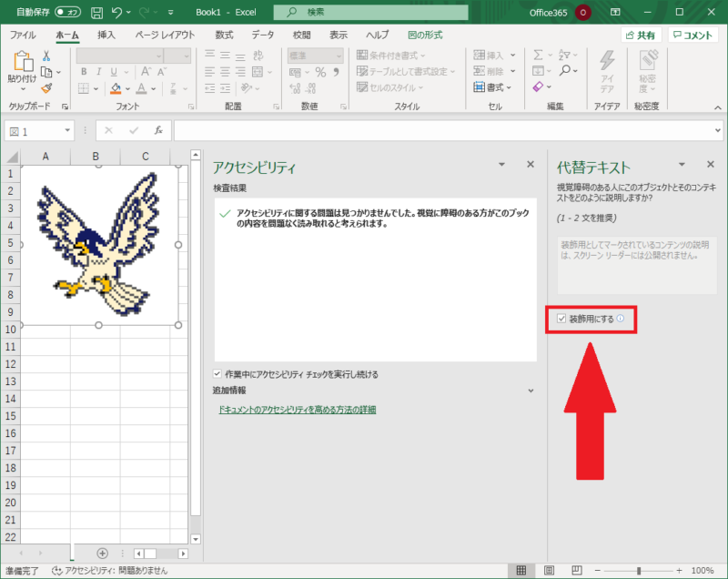Switch to the ページ レイアウト tab

(x=166, y=36)
